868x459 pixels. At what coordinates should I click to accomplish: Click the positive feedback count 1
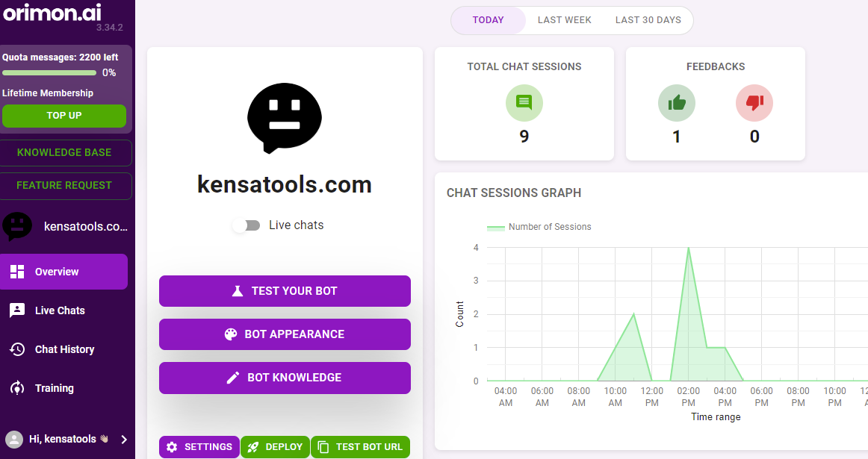(x=677, y=137)
